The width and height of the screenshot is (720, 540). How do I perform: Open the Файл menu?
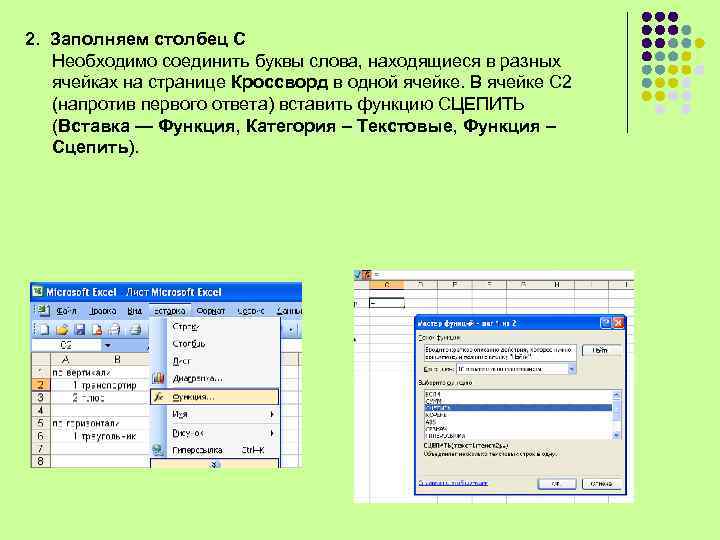pyautogui.click(x=67, y=311)
